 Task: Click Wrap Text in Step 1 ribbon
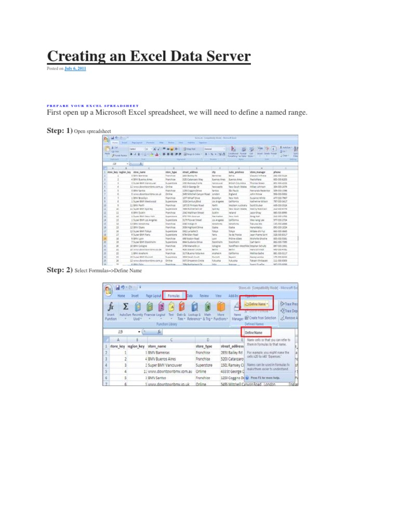tap(190, 149)
